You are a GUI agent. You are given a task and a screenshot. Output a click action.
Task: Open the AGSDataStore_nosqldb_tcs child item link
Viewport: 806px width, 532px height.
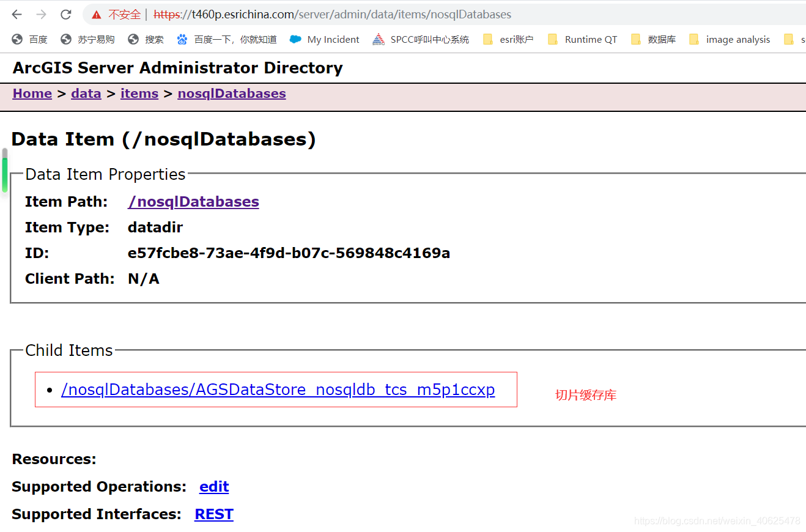pyautogui.click(x=278, y=390)
